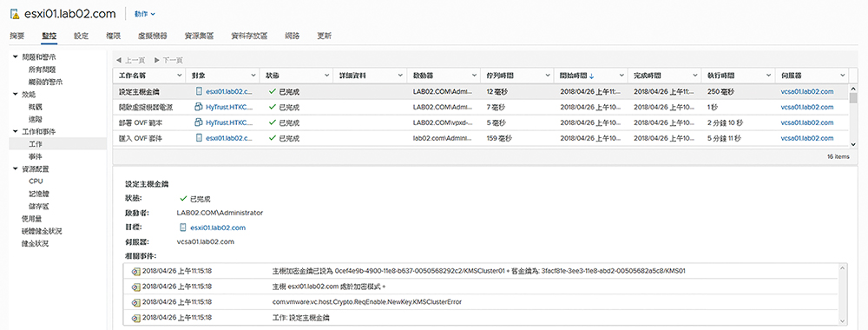Viewport: 868px width, 330px height.
Task: Go to 下一頁 next page
Action: tap(168, 60)
